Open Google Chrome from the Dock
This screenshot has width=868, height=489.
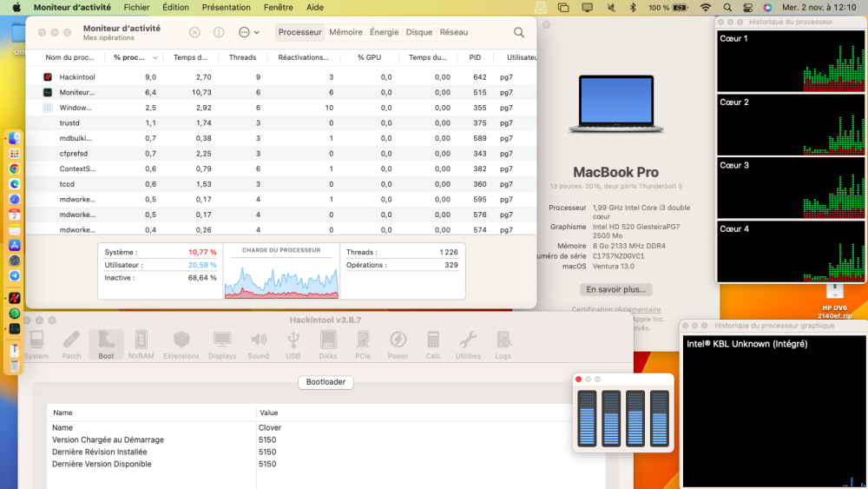point(15,169)
